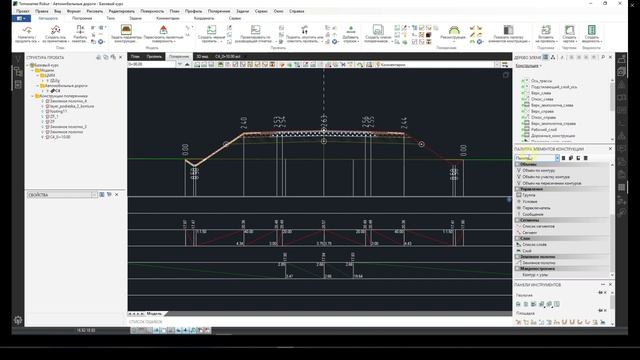Collapse the Слои palette group

(518, 238)
